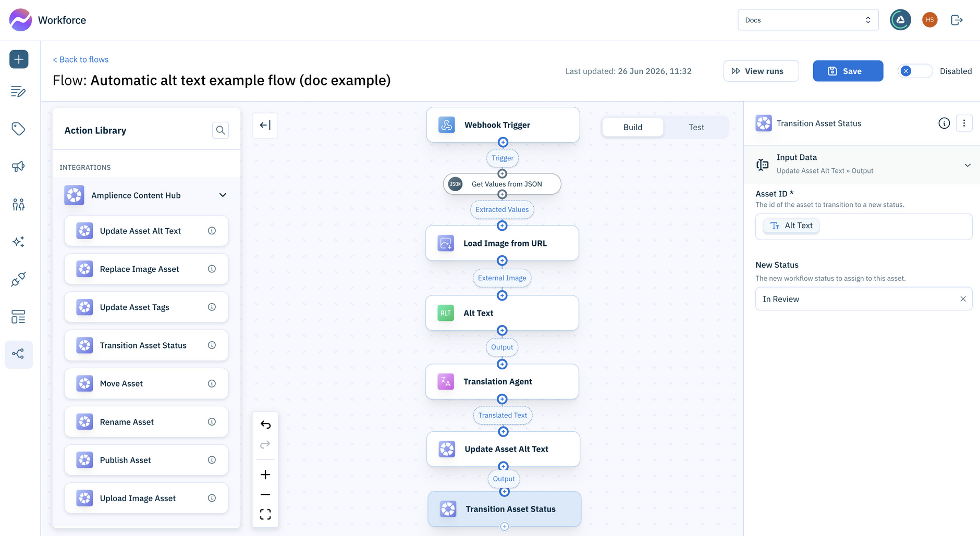
Task: Zoom in on the flow canvas
Action: (265, 475)
